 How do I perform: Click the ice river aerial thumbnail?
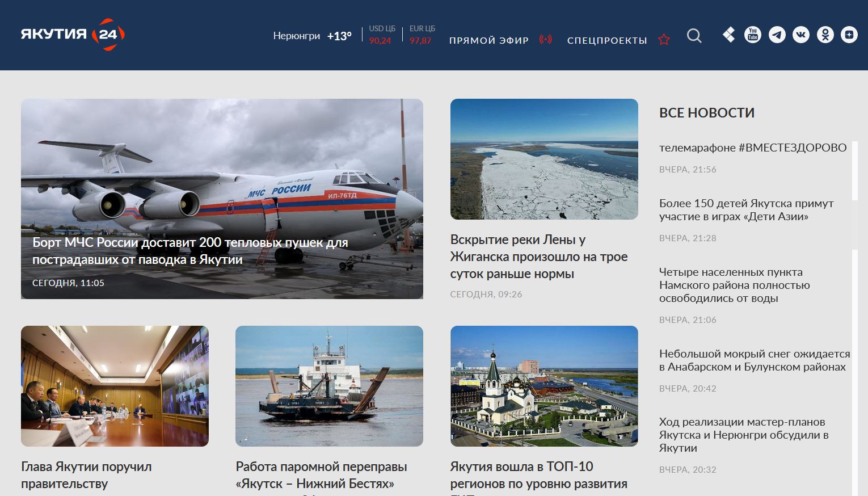click(544, 159)
